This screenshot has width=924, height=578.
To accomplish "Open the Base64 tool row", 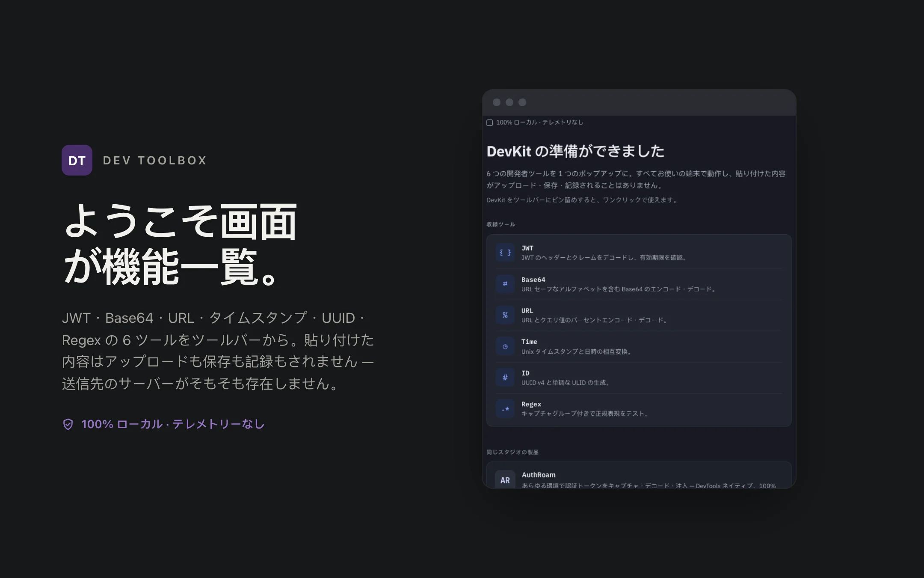I will 639,284.
